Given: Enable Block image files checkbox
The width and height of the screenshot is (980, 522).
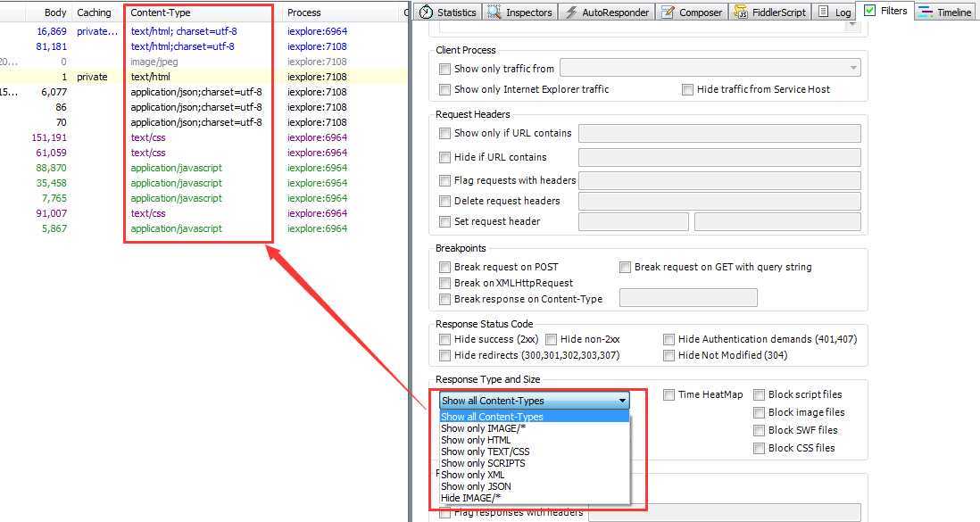Looking at the screenshot, I should coord(759,412).
